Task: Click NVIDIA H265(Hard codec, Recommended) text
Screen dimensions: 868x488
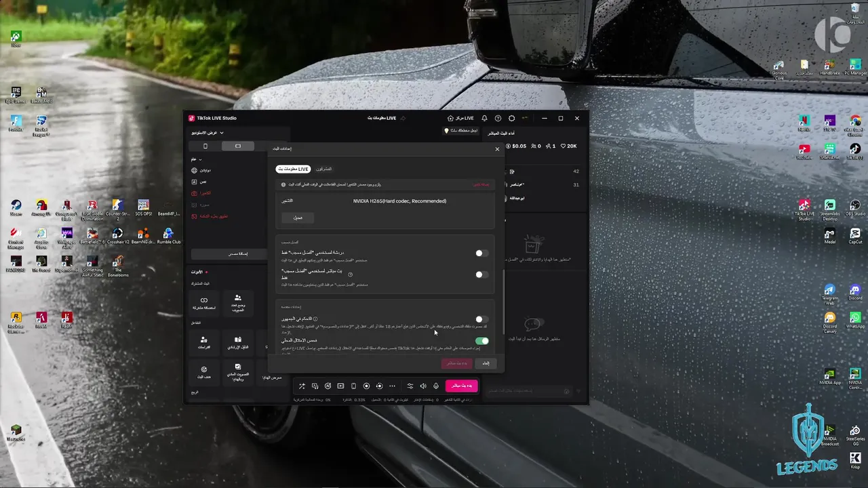Action: point(399,201)
